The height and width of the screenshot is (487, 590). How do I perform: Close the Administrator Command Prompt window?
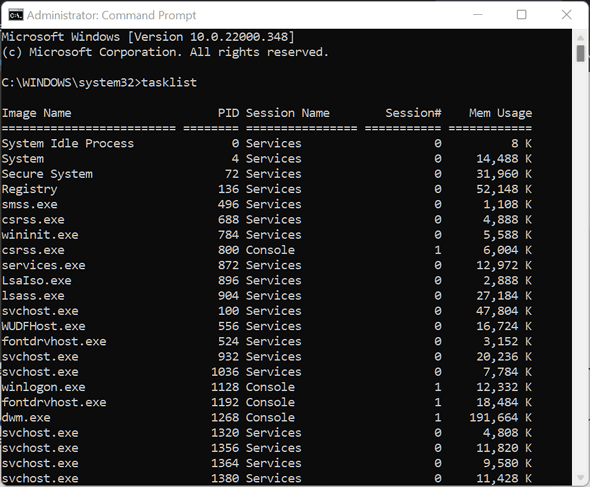pyautogui.click(x=566, y=15)
